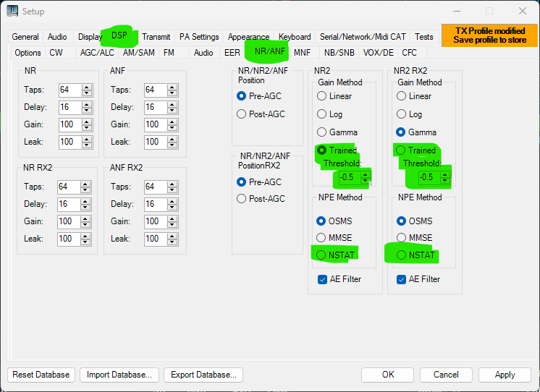
Task: Increase the NR Taps spinner value
Action: (x=87, y=88)
